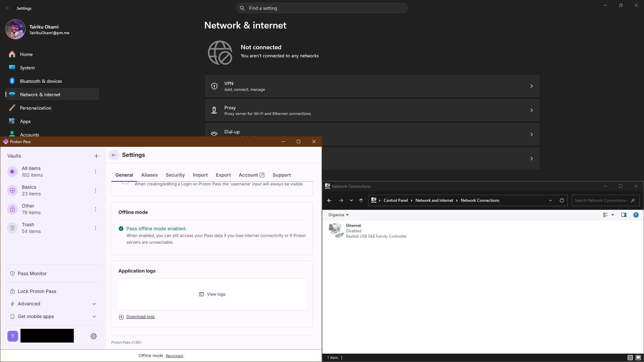Open the VPN settings page
Viewport: 644px width, 362px height.
(x=372, y=86)
